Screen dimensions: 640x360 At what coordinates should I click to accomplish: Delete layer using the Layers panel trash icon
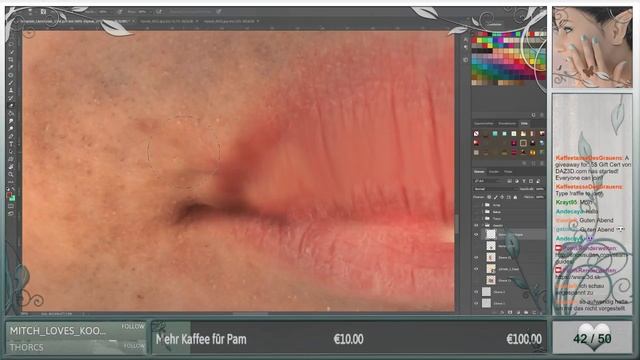click(541, 313)
